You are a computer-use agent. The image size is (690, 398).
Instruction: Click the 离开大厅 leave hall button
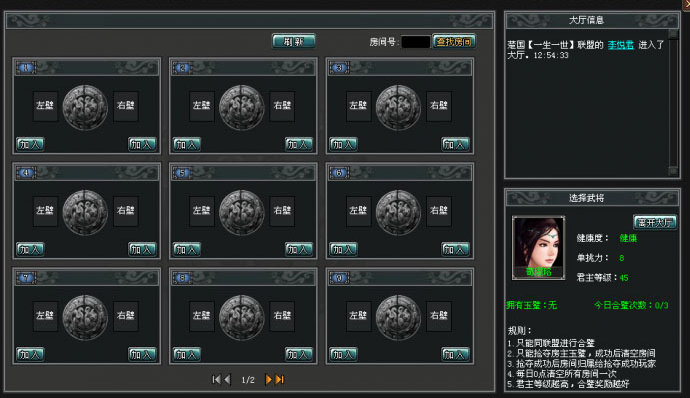655,222
